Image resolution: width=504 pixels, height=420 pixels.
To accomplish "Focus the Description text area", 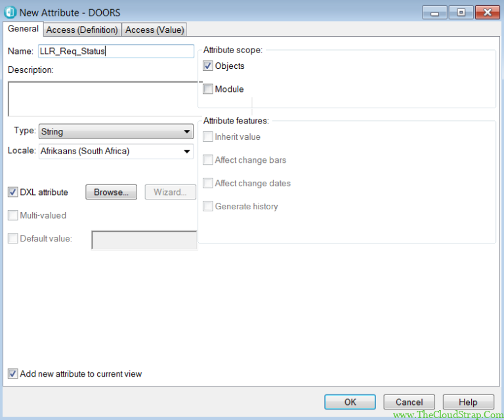I will tap(102, 98).
